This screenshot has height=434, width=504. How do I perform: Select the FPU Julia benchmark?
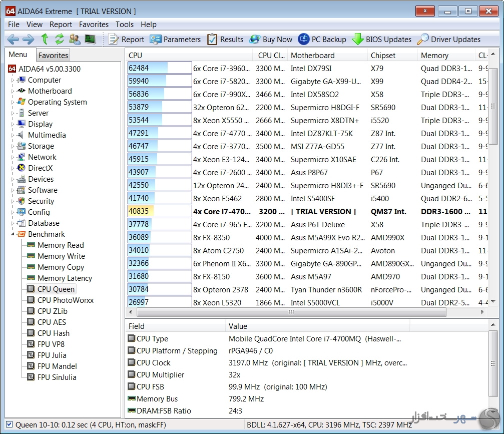coord(52,355)
